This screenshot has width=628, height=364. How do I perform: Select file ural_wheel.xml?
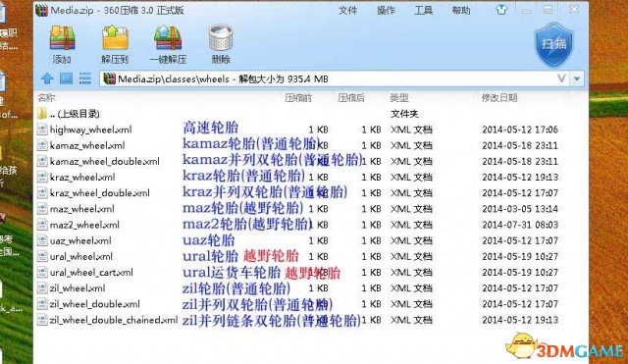(80, 257)
